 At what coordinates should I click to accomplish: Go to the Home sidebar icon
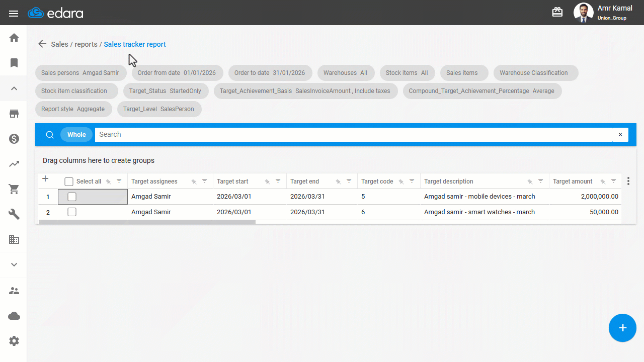[14, 38]
